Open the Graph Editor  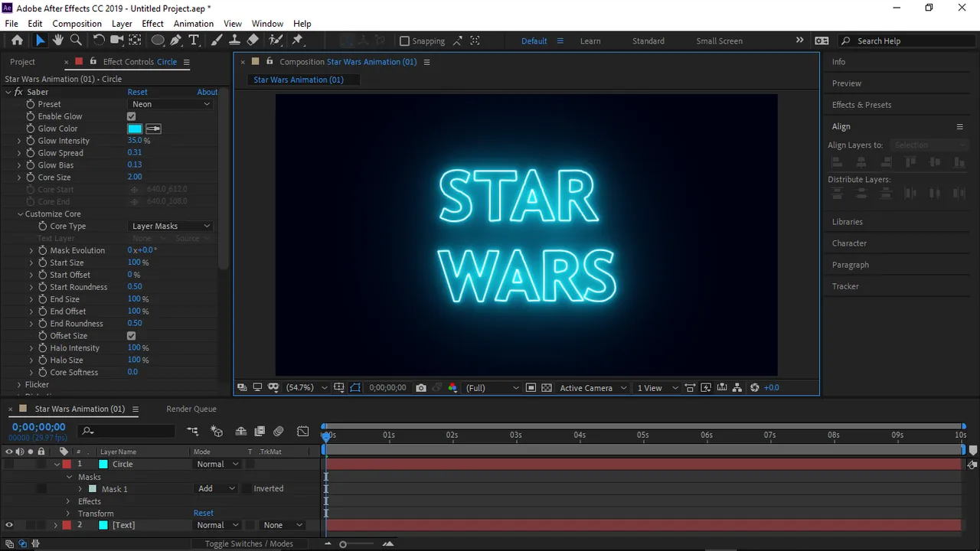(303, 432)
